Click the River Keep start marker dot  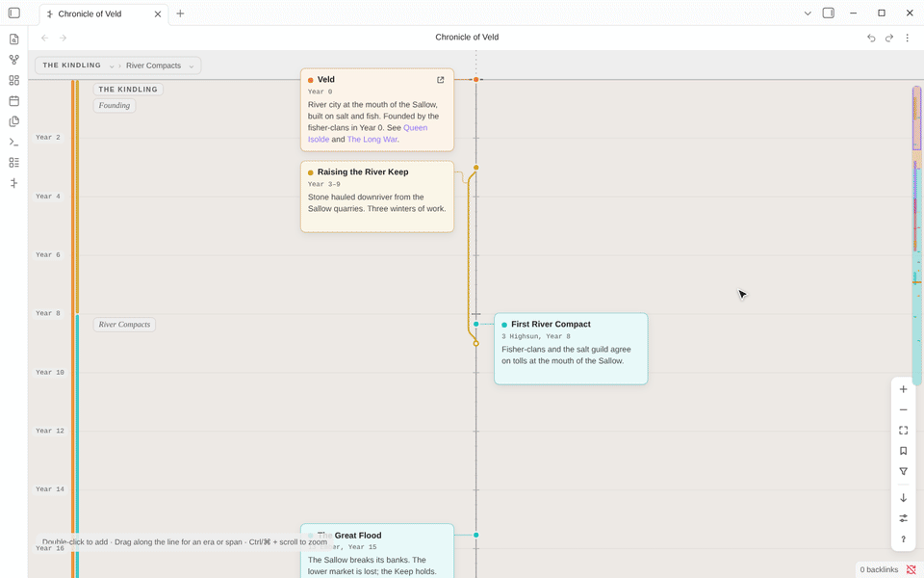click(476, 168)
